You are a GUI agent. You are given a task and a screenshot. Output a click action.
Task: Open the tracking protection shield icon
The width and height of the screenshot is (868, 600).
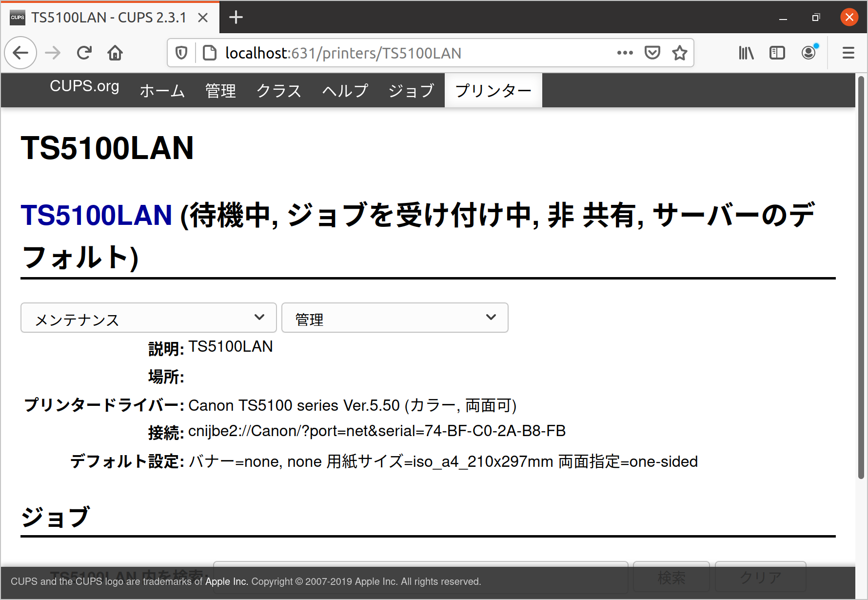tap(181, 53)
